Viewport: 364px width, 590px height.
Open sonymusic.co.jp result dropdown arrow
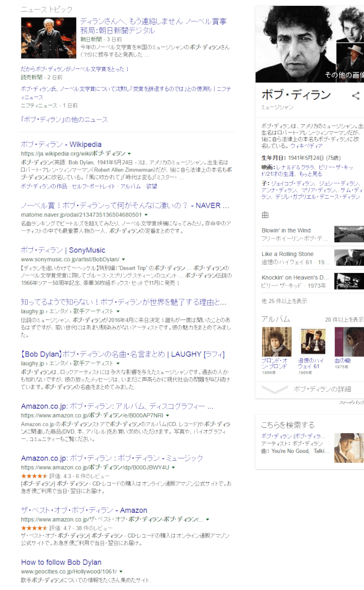click(123, 259)
